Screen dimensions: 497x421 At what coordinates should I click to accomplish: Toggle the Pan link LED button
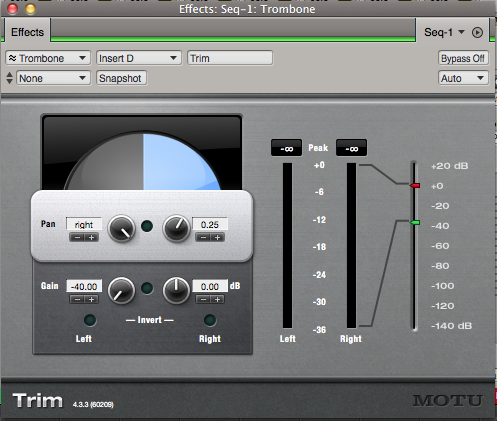tap(147, 226)
